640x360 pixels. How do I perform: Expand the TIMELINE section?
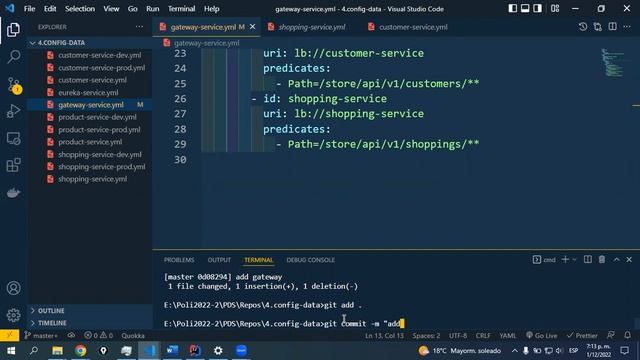tap(90, 323)
